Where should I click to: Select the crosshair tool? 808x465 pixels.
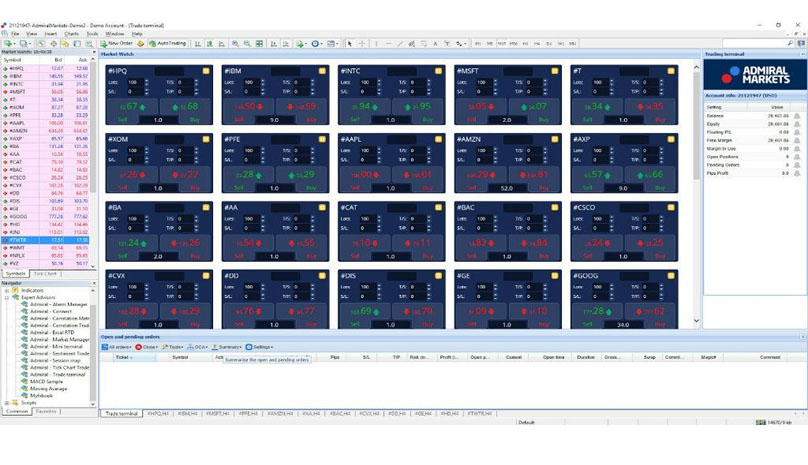click(x=362, y=44)
